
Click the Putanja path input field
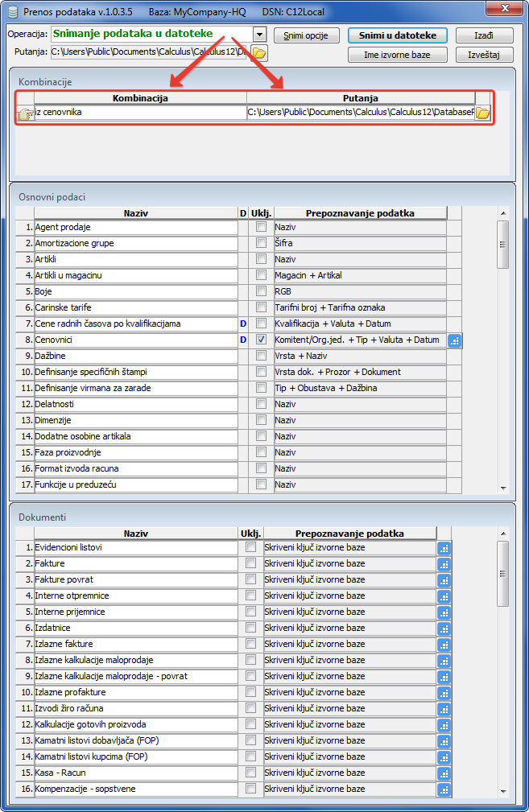pyautogui.click(x=149, y=53)
